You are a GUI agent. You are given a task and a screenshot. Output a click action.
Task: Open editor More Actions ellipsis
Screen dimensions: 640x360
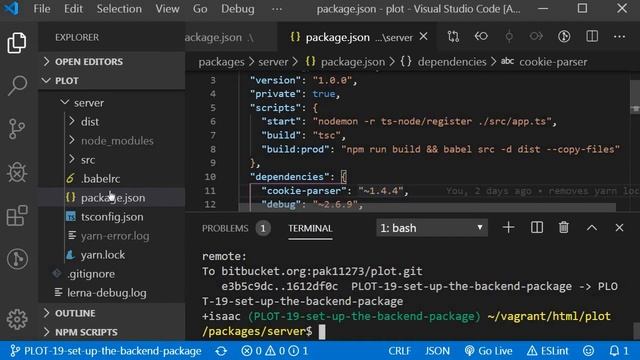(620, 37)
